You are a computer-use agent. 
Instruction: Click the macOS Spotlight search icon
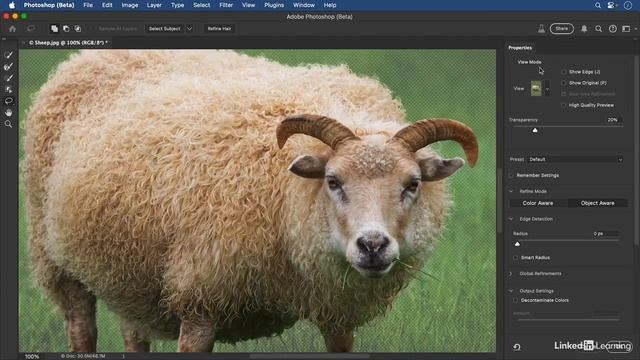click(598, 5)
